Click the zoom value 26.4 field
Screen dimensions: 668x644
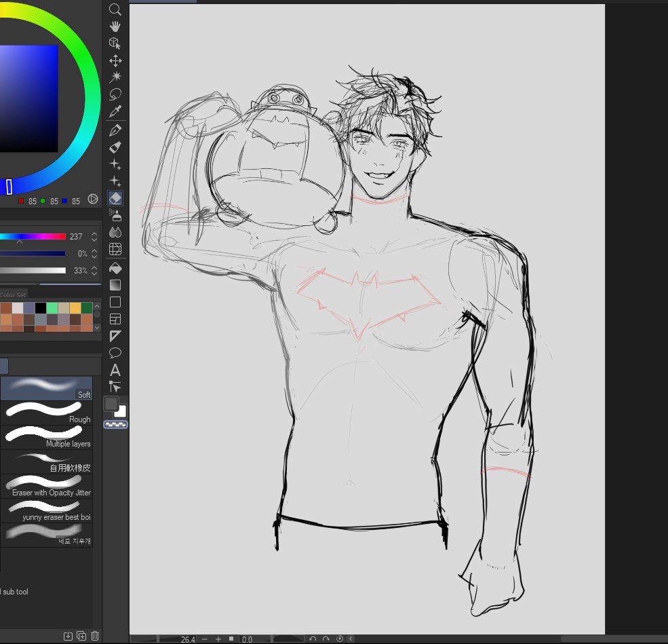pos(177,639)
